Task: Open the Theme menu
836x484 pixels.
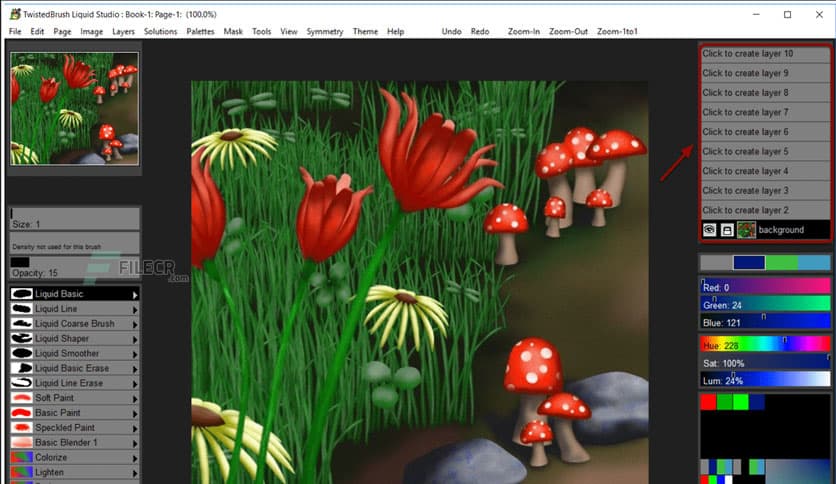Action: point(365,31)
